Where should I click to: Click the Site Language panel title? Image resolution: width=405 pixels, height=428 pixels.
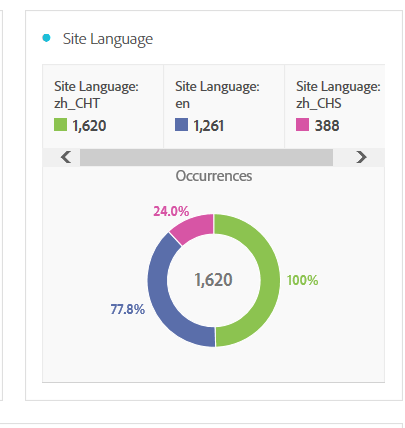coord(108,39)
